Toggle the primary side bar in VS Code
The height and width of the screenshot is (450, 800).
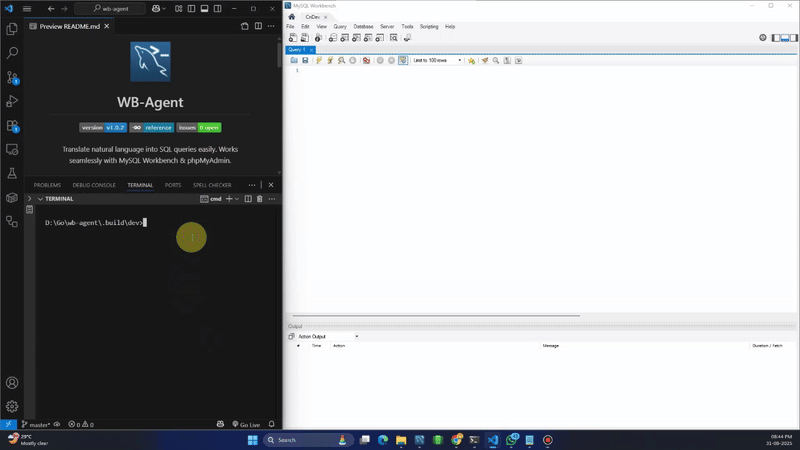click(191, 9)
